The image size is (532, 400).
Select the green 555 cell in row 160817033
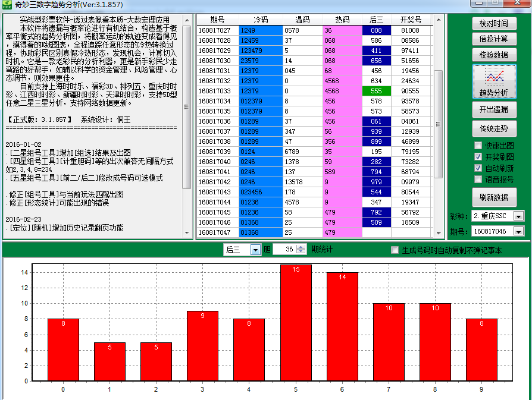tap(376, 91)
